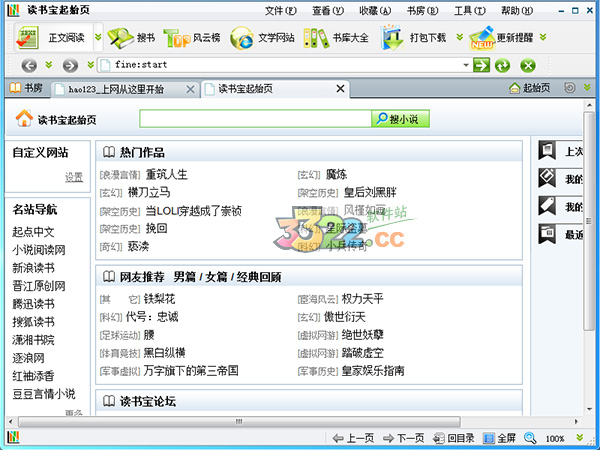
Task: Click the 起始页 home icon in tab bar
Action: pyautogui.click(x=515, y=88)
